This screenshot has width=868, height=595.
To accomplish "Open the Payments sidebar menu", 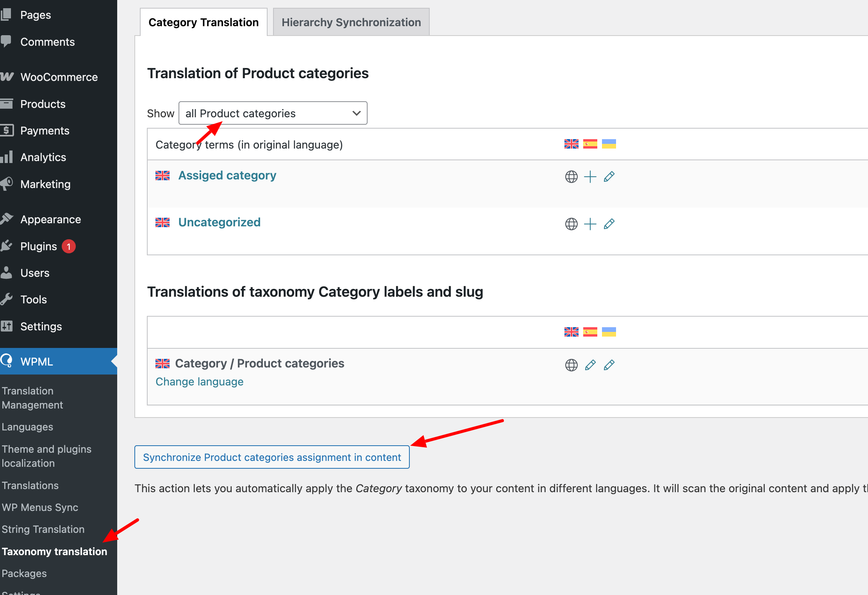I will (x=45, y=131).
